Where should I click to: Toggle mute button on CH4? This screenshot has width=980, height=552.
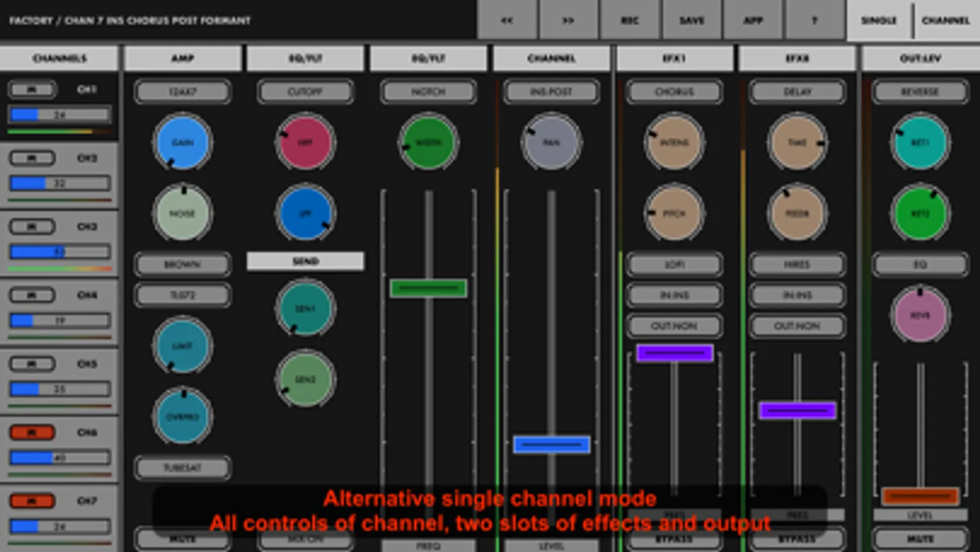click(x=32, y=295)
